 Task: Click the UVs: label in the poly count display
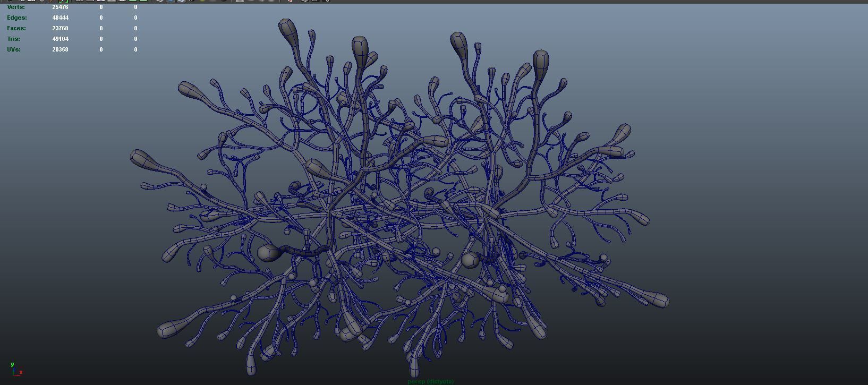click(14, 49)
